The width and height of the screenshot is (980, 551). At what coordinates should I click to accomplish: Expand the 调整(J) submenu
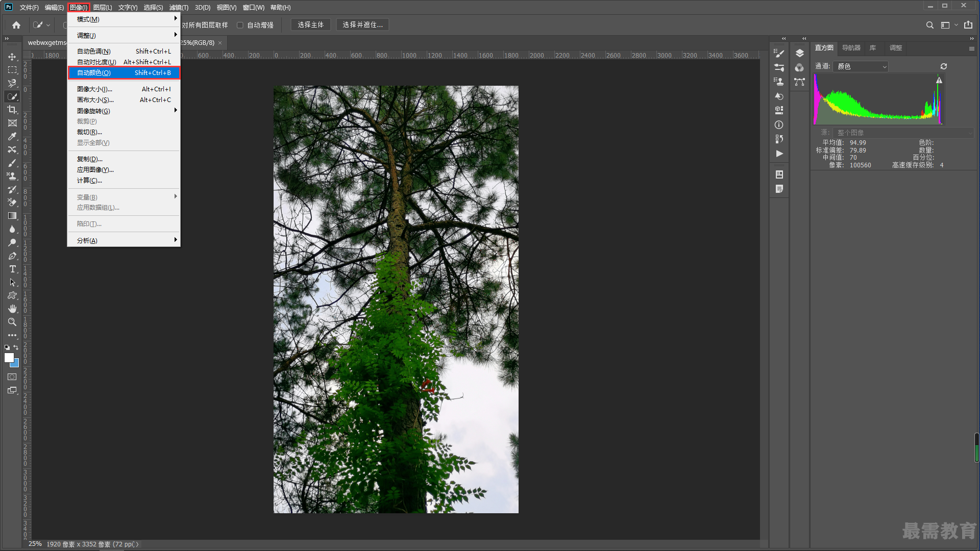click(124, 35)
